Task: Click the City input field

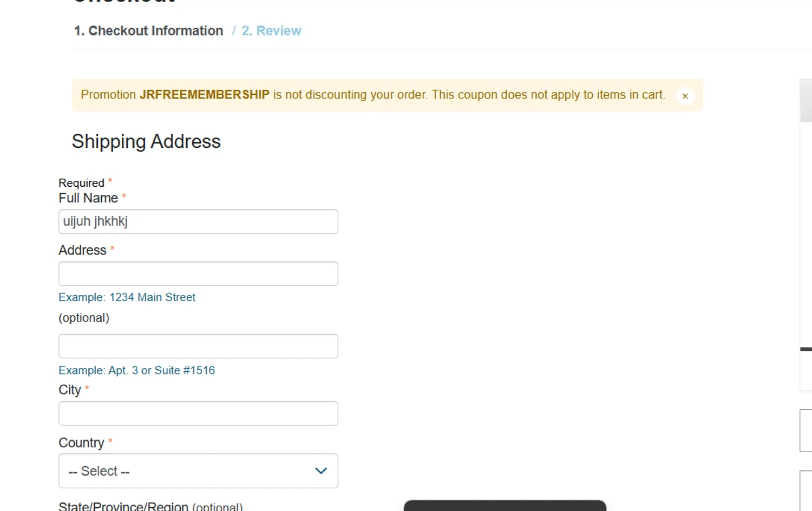Action: 198,413
